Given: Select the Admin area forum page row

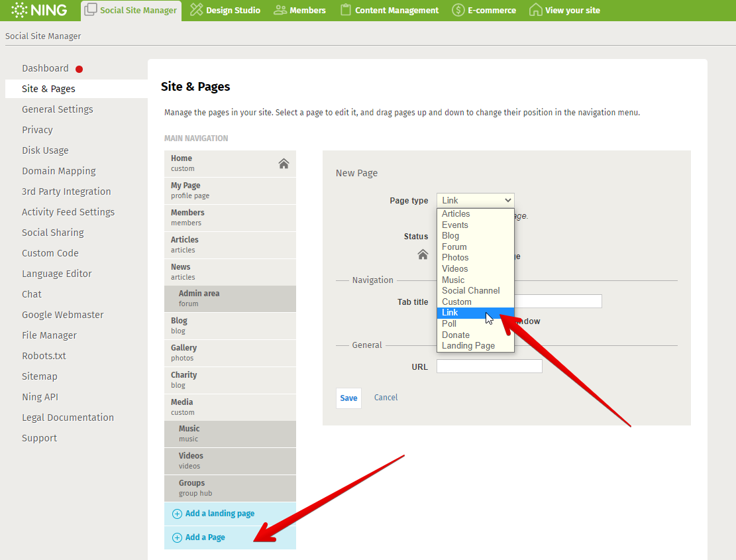Looking at the screenshot, I should pos(230,298).
